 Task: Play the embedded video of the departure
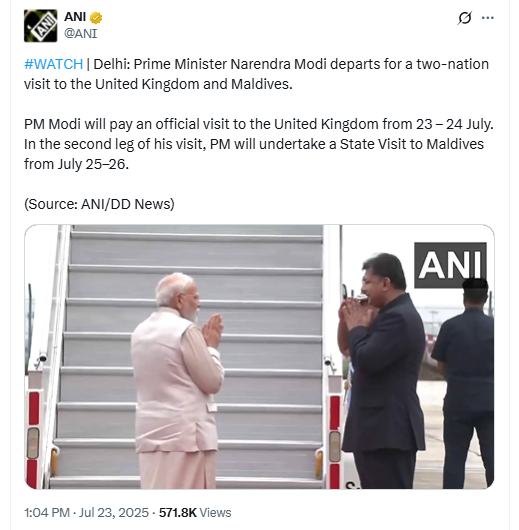[x=259, y=356]
